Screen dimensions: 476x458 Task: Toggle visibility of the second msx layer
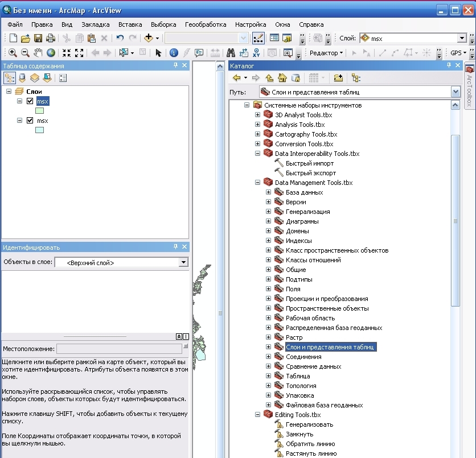tap(30, 121)
